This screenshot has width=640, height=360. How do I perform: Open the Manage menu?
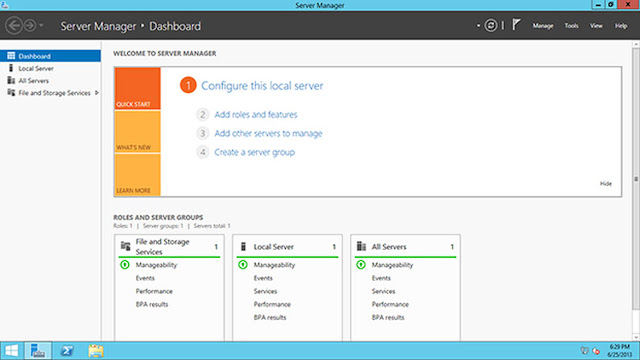click(x=543, y=26)
